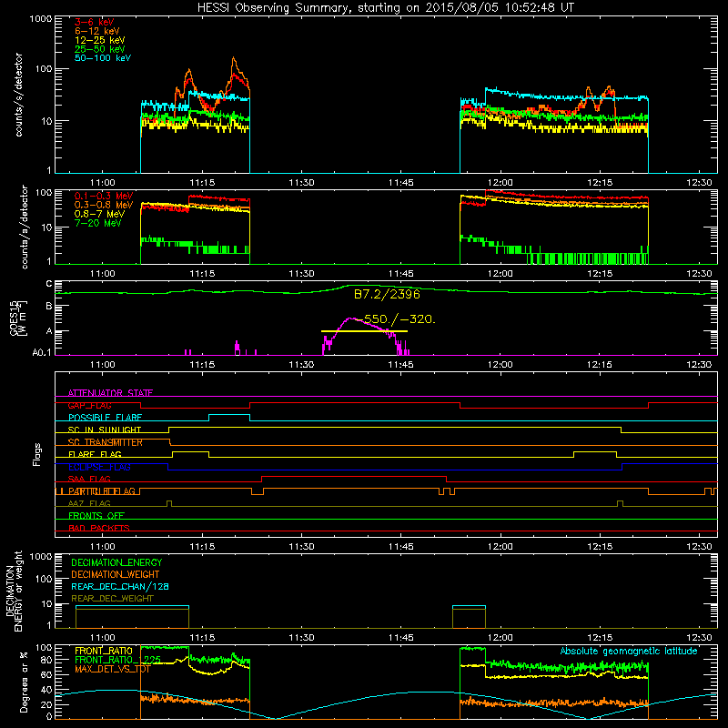The image size is (728, 728).
Task: Click the 0.8-7 MeV legend label
Action: tap(100, 214)
